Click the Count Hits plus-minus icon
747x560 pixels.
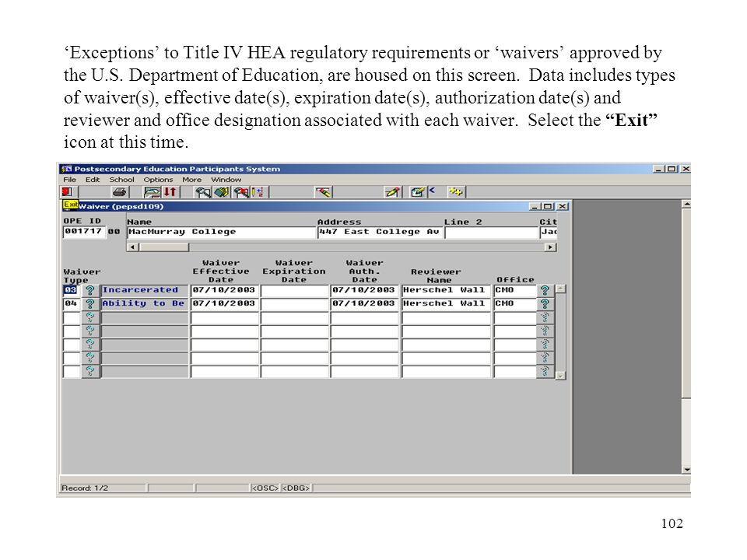pyautogui.click(x=258, y=192)
